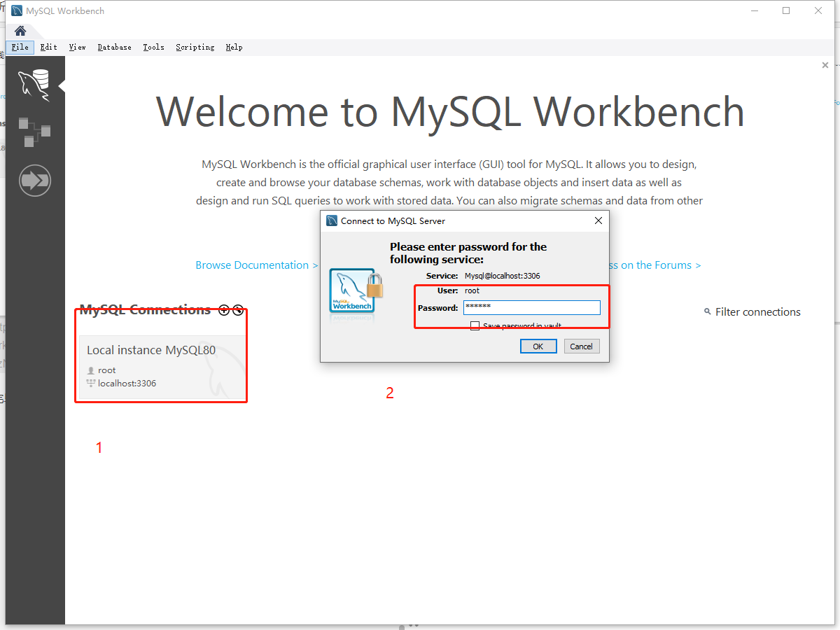Open the View menu
Screen dimensions: 840x630
(78, 47)
